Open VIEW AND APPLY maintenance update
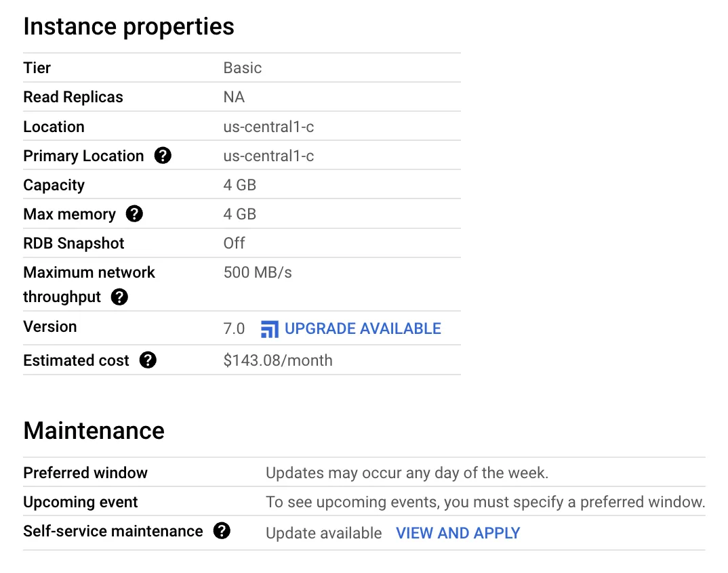The height and width of the screenshot is (573, 728). pos(458,533)
